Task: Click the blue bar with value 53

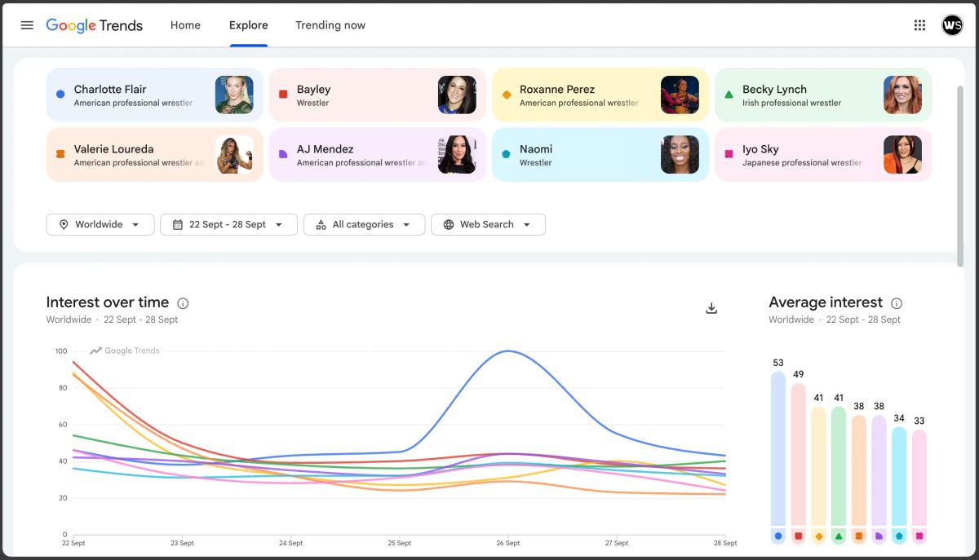Action: tap(777, 448)
